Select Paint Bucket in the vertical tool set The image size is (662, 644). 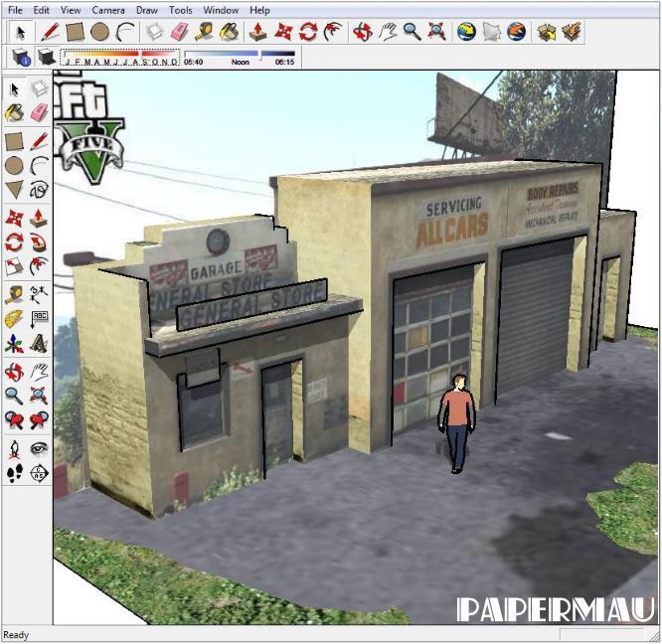pyautogui.click(x=14, y=113)
